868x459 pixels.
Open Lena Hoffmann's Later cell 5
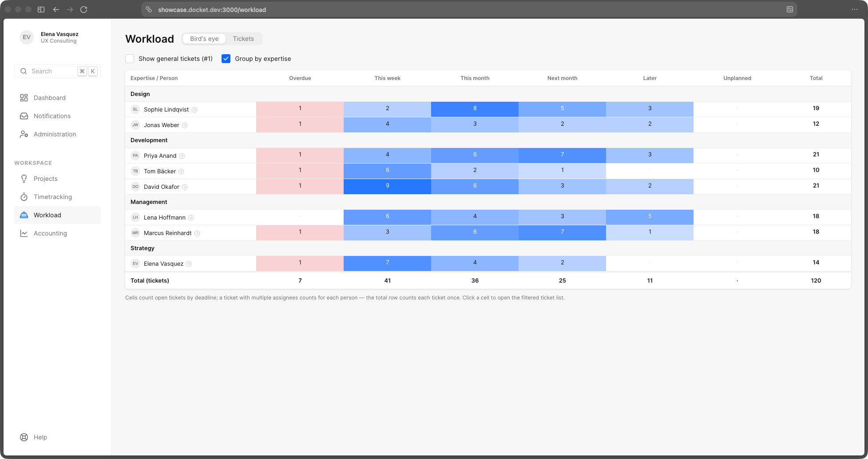click(650, 217)
